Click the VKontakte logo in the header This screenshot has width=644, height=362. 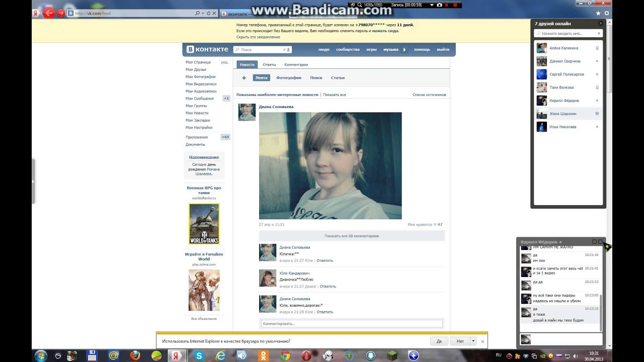pyautogui.click(x=207, y=49)
